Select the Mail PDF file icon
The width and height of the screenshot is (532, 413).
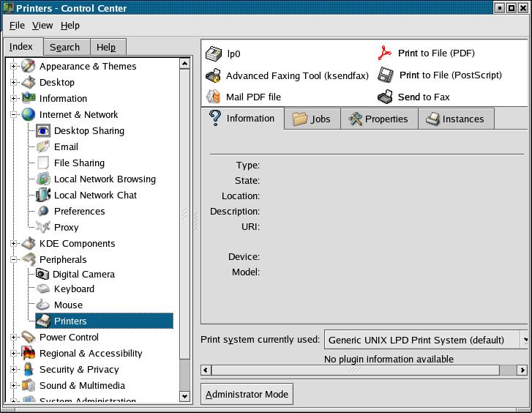[x=214, y=97]
